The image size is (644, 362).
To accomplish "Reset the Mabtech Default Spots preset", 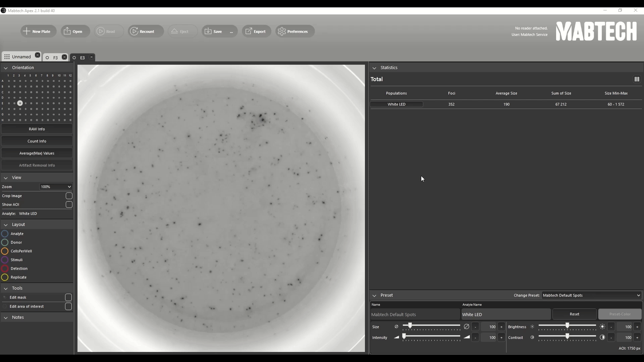I will [575, 314].
